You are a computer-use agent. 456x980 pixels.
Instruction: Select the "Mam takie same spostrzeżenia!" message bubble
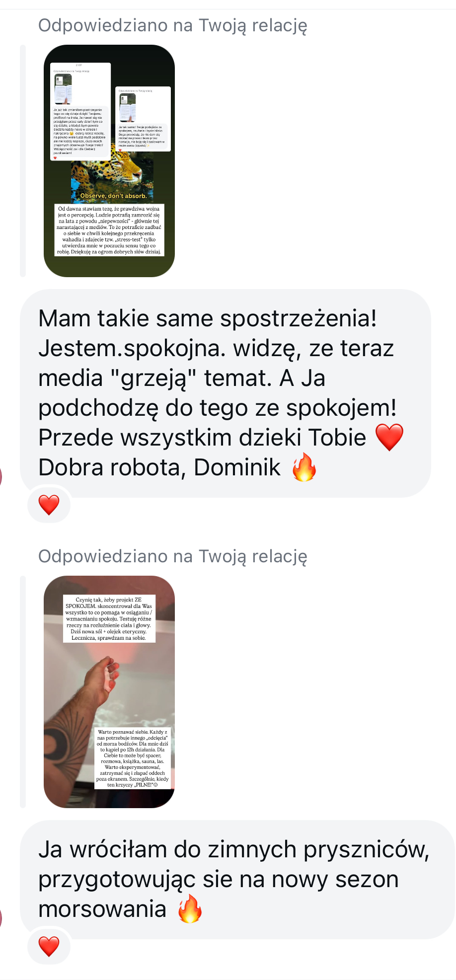click(x=225, y=393)
